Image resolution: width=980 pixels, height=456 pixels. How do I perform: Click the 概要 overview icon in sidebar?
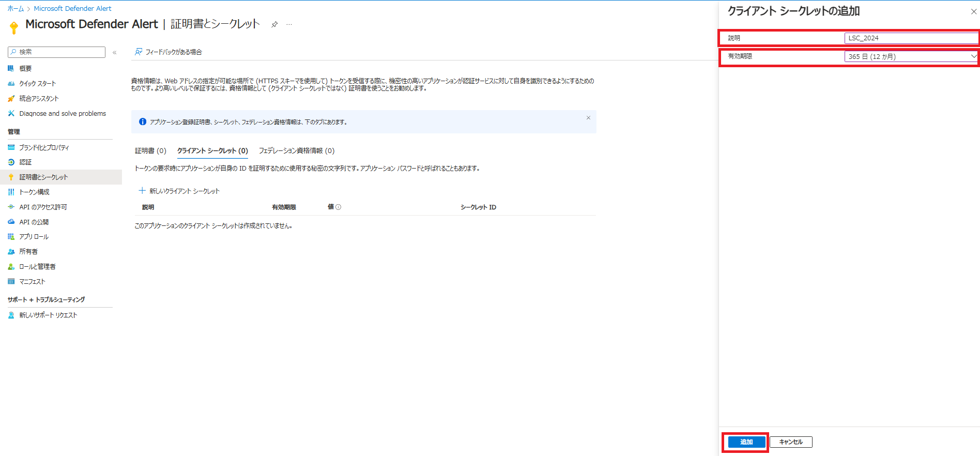[x=11, y=68]
